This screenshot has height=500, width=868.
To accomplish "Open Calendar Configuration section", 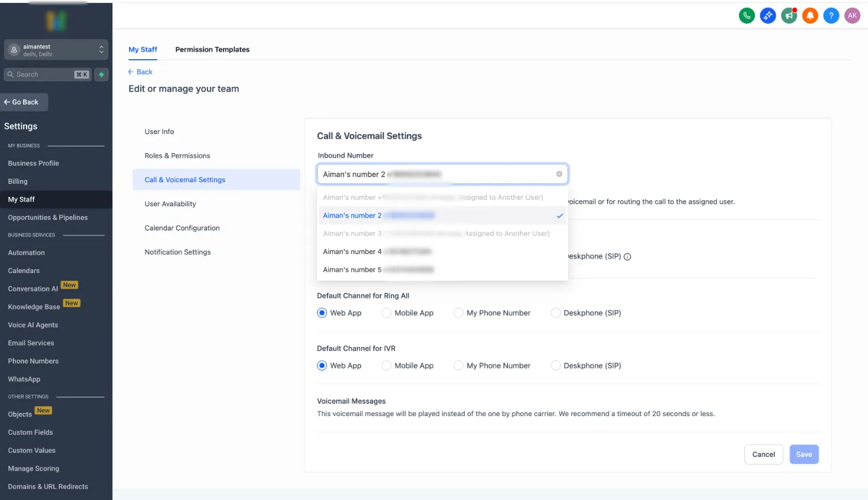I will point(216,228).
